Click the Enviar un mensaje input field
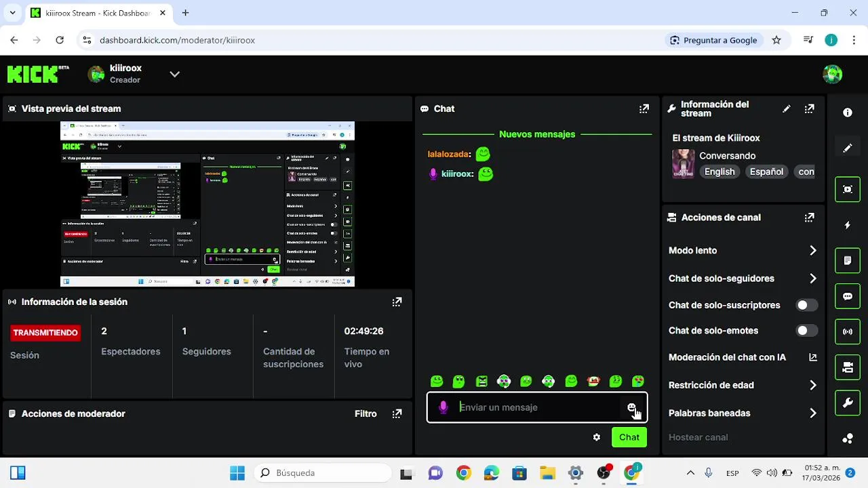The width and height of the screenshot is (868, 488). (537, 407)
